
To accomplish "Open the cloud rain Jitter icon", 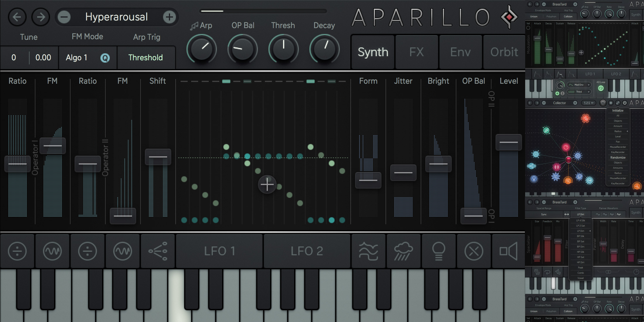I will [x=403, y=251].
